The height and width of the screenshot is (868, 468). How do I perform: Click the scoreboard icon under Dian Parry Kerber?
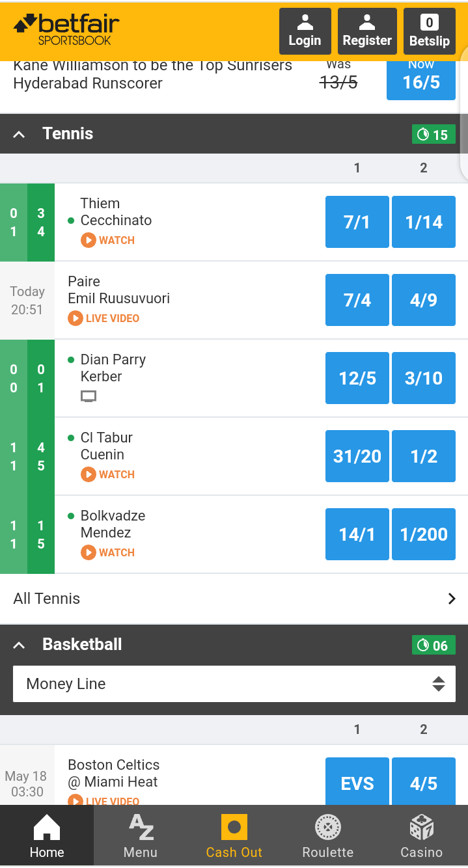tap(89, 396)
